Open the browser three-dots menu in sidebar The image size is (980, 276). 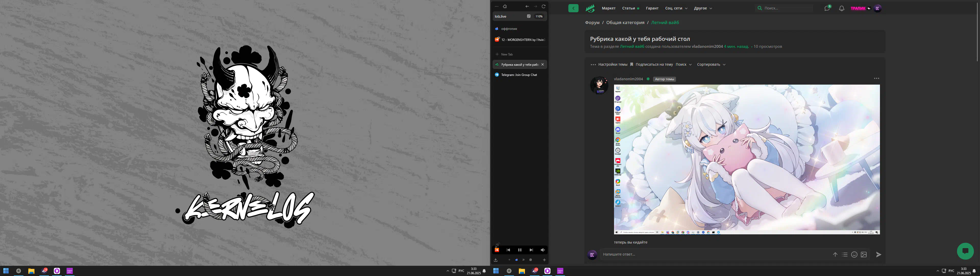(x=496, y=6)
